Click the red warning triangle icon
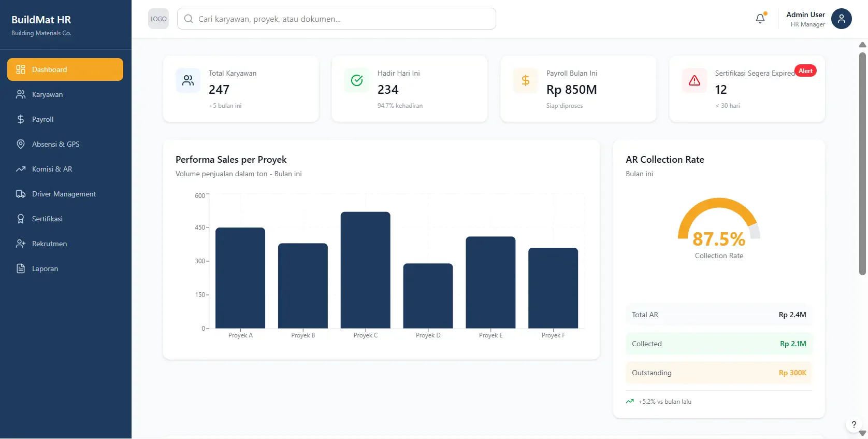Screen dimensions: 868x439 (695, 80)
